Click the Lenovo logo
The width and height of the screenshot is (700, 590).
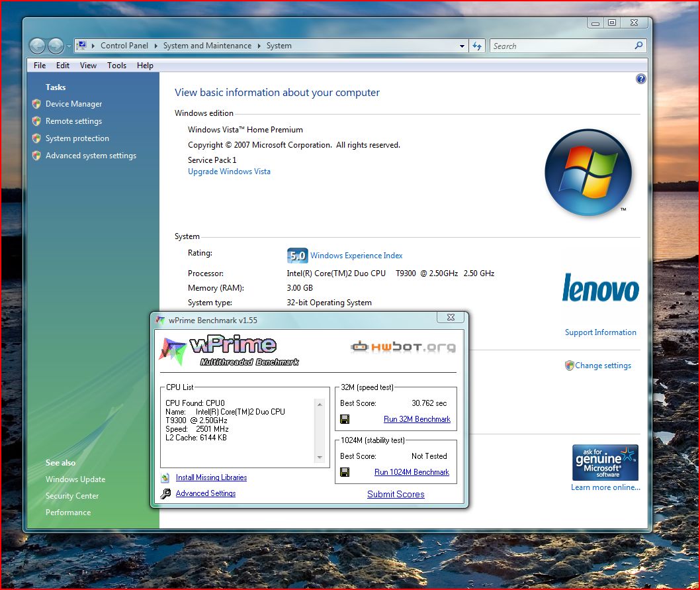(x=601, y=288)
